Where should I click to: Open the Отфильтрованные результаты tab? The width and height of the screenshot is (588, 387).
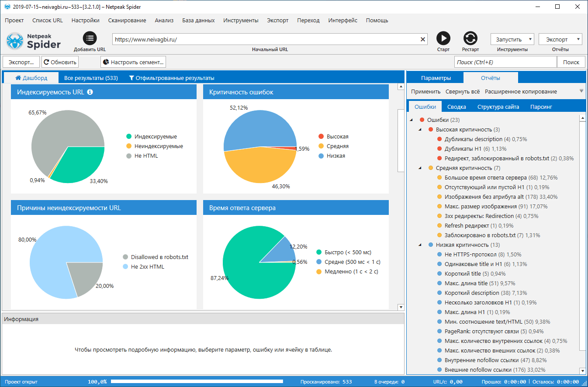tap(172, 78)
